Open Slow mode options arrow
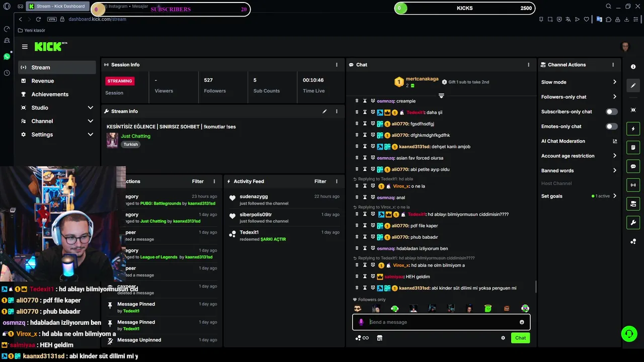 pyautogui.click(x=615, y=82)
